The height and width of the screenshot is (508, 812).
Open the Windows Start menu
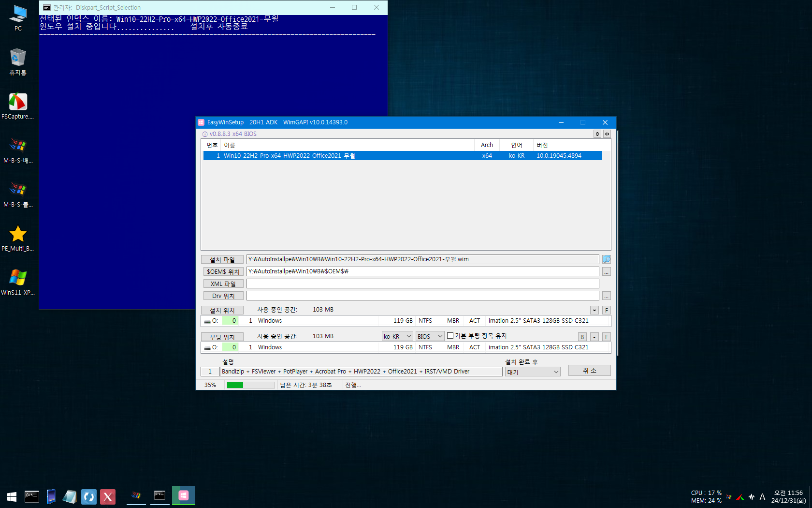(x=12, y=496)
